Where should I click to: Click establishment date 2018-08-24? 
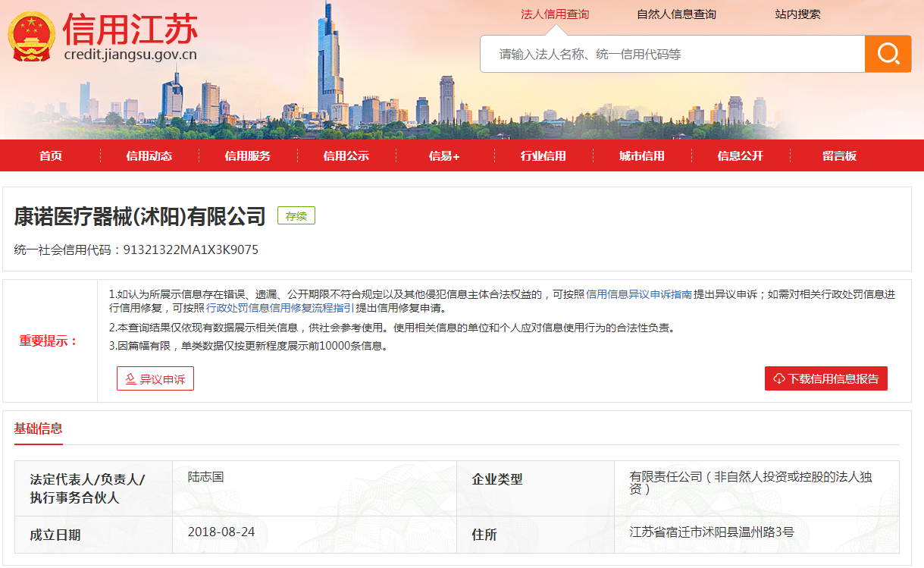(221, 532)
